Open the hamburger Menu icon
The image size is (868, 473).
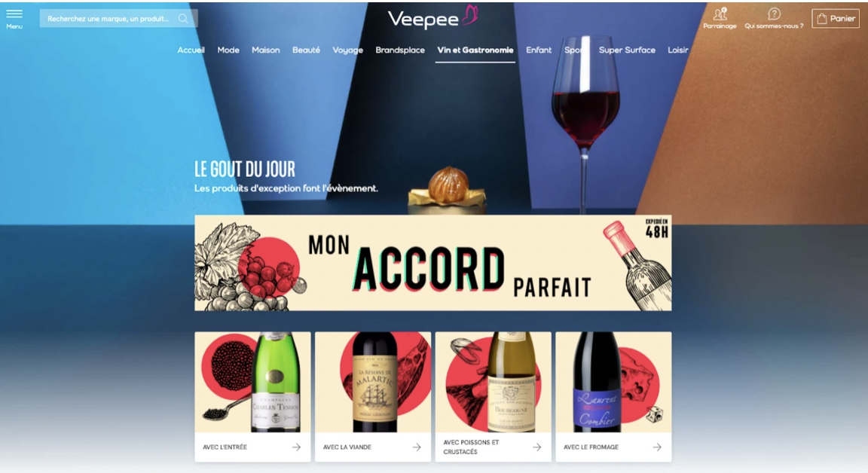tap(14, 14)
